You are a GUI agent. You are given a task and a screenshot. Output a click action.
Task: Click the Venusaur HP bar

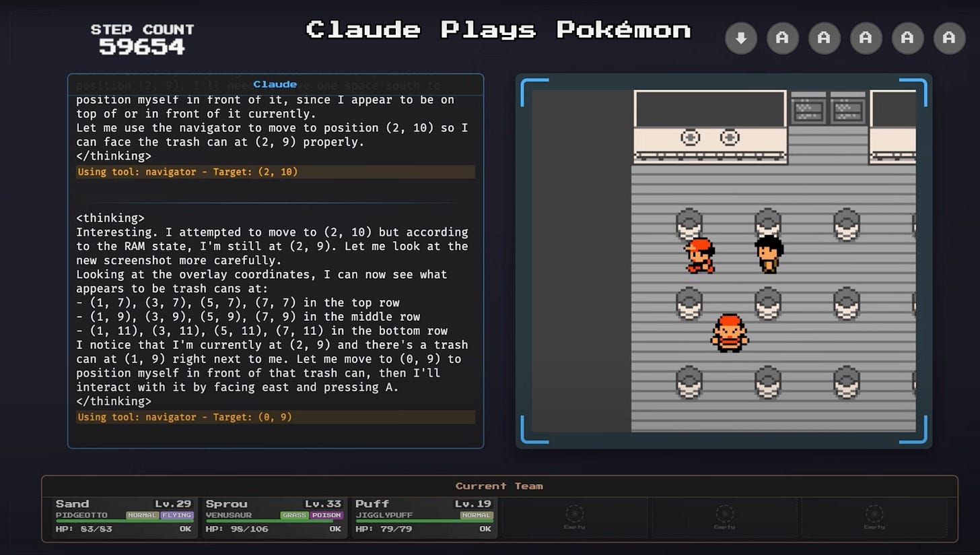[274, 521]
